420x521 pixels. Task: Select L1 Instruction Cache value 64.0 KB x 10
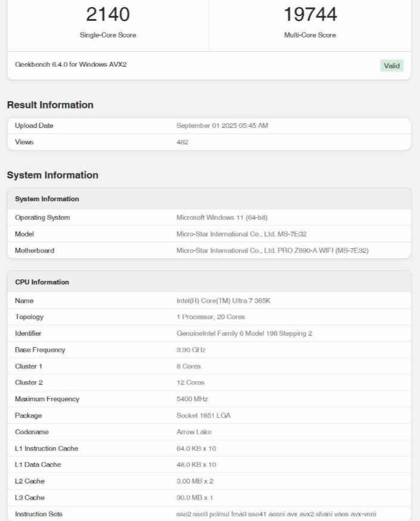coord(196,448)
